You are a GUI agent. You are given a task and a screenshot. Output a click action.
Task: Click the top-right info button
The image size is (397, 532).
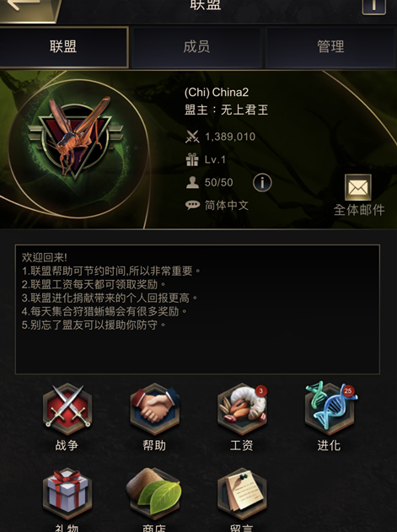tap(374, 7)
